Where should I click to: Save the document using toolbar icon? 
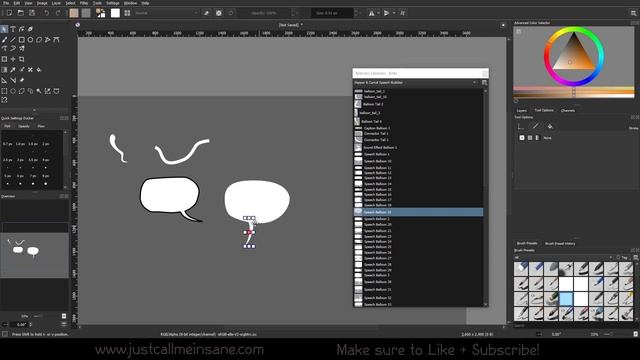click(x=32, y=13)
